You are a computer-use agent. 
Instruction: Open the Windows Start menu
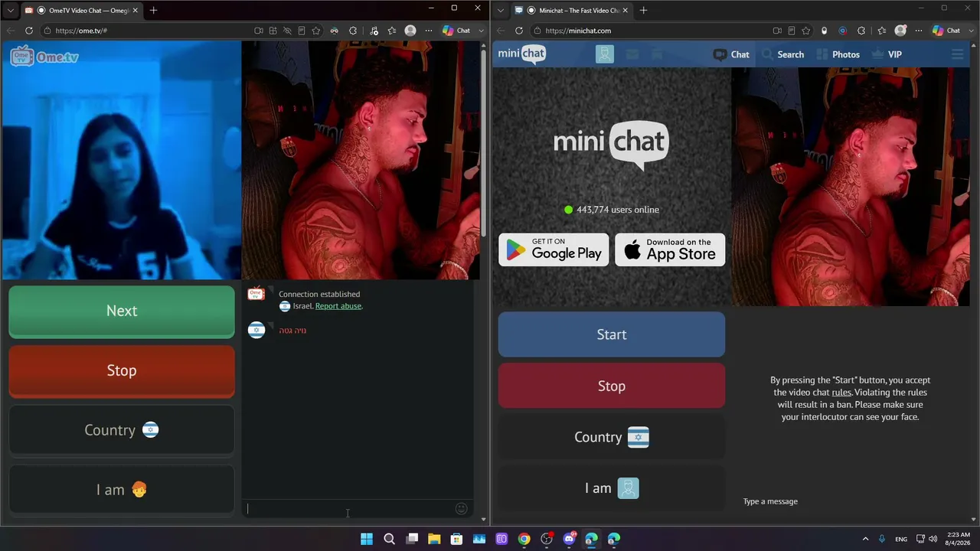(367, 539)
